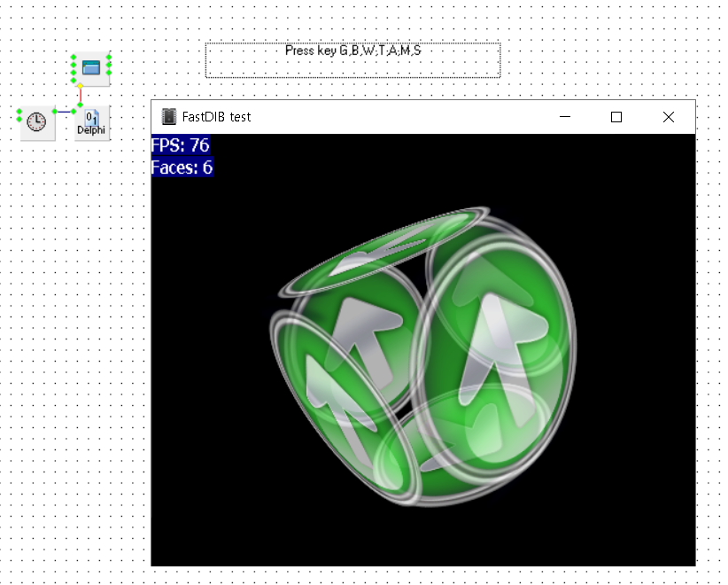
Task: Minimize the FastDIB test window
Action: (x=565, y=117)
